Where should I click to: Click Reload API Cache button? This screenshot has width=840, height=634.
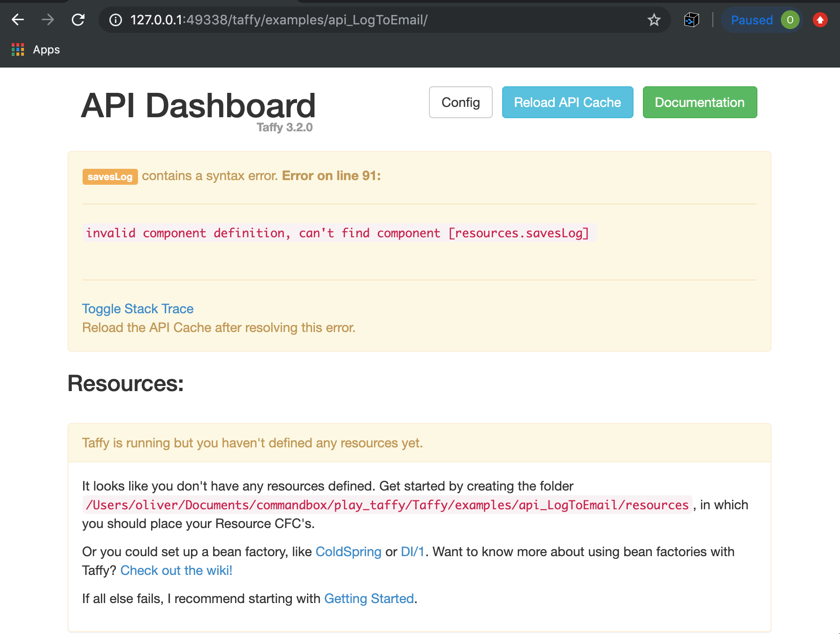coord(567,102)
